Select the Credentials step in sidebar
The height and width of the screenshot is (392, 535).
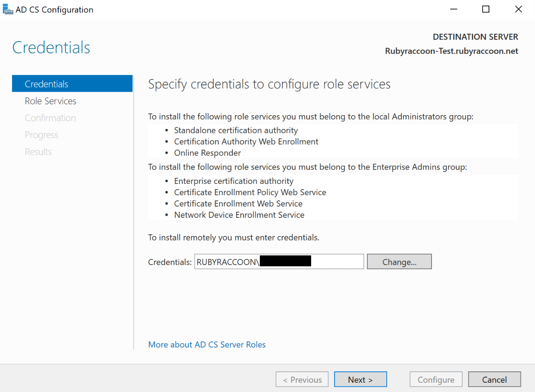click(x=46, y=84)
